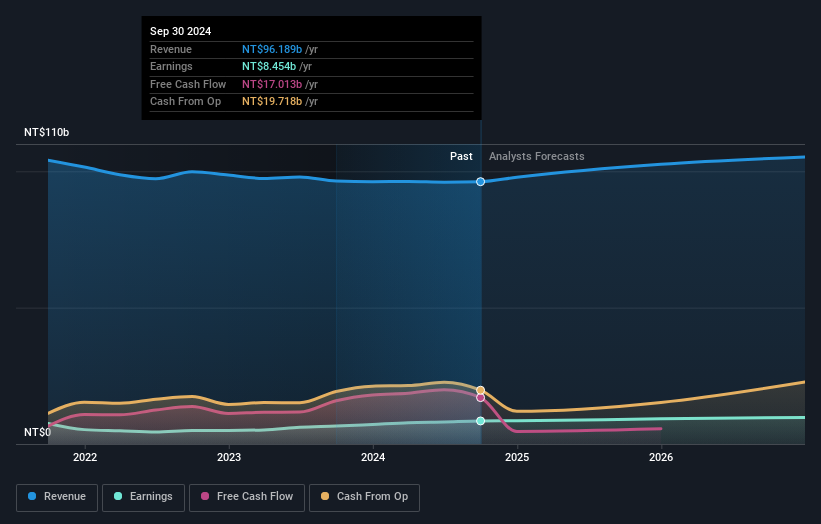The width and height of the screenshot is (821, 524).
Task: Click the Sep 30 2024 tooltip date
Action: tap(181, 31)
